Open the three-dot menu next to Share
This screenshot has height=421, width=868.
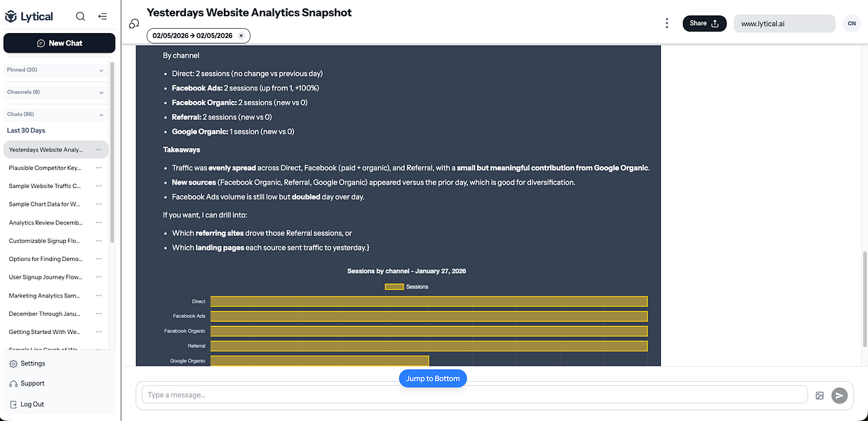(x=667, y=23)
